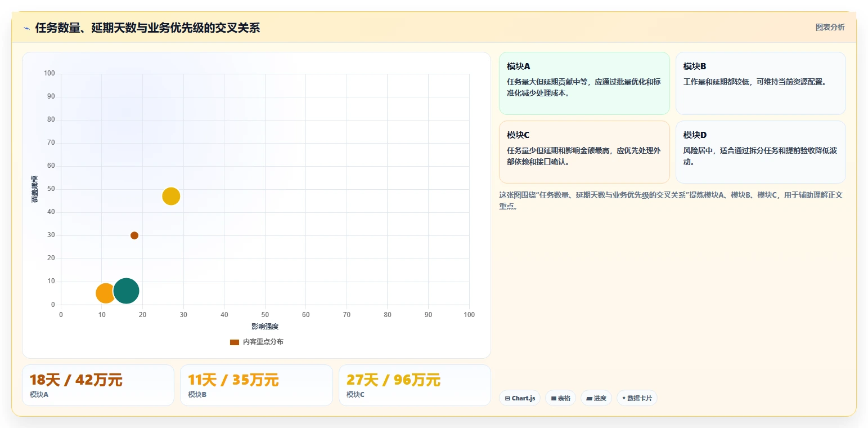The width and height of the screenshot is (868, 428).
Task: Click the chart title 任务数量、延期天数与业务优先级的交叉关系
Action: click(x=147, y=28)
